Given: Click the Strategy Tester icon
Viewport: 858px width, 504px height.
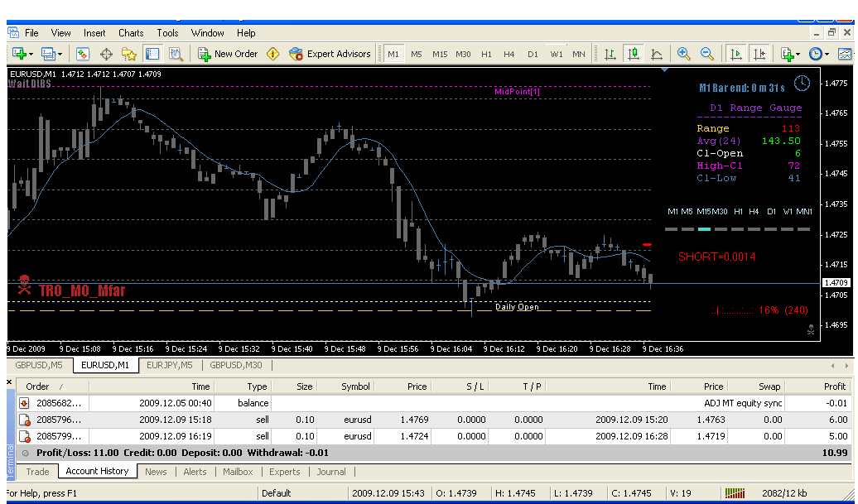Looking at the screenshot, I should click(176, 54).
